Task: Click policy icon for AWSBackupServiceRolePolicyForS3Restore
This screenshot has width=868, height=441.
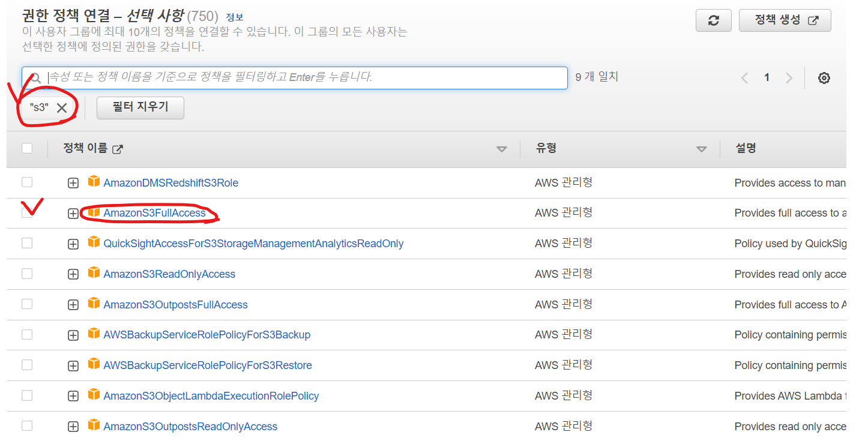Action: [x=94, y=364]
